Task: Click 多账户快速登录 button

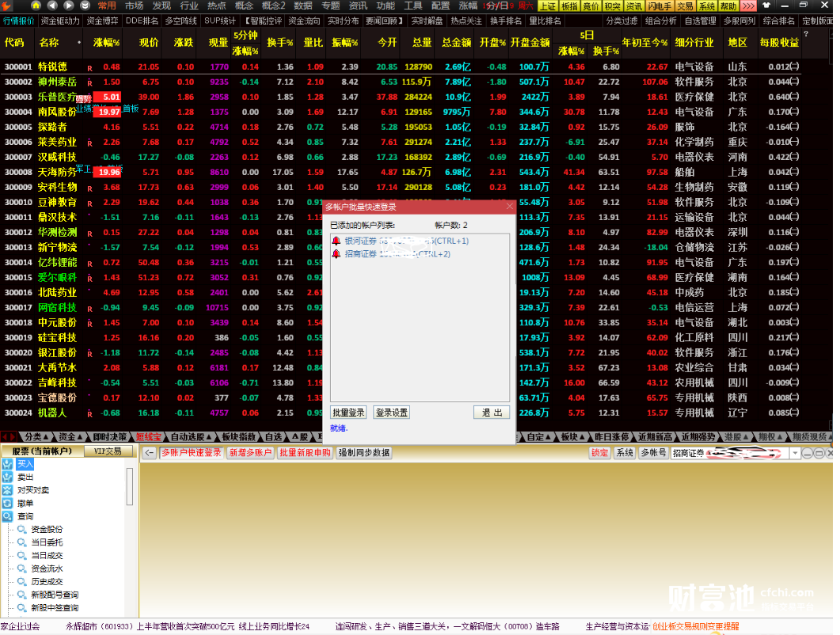Action: tap(192, 453)
